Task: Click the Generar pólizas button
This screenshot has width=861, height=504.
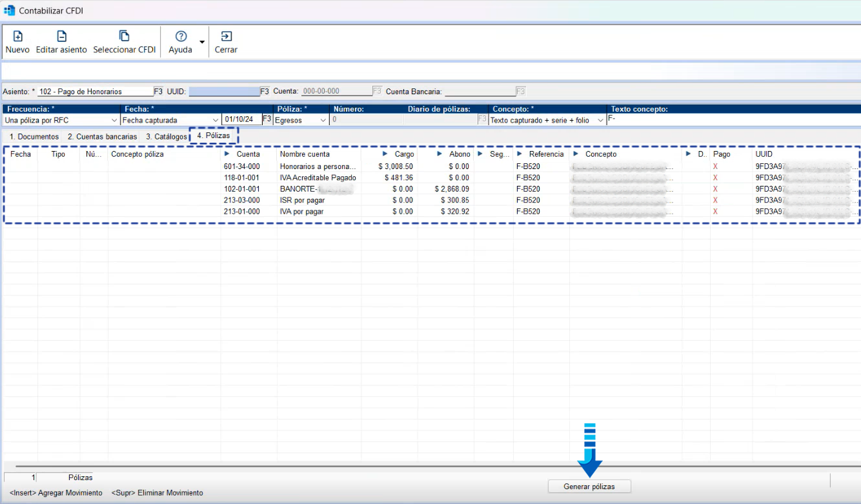Action: (x=589, y=487)
